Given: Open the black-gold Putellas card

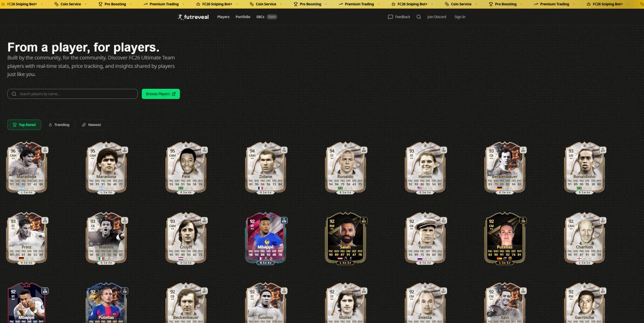Looking at the screenshot, I should (x=505, y=239).
